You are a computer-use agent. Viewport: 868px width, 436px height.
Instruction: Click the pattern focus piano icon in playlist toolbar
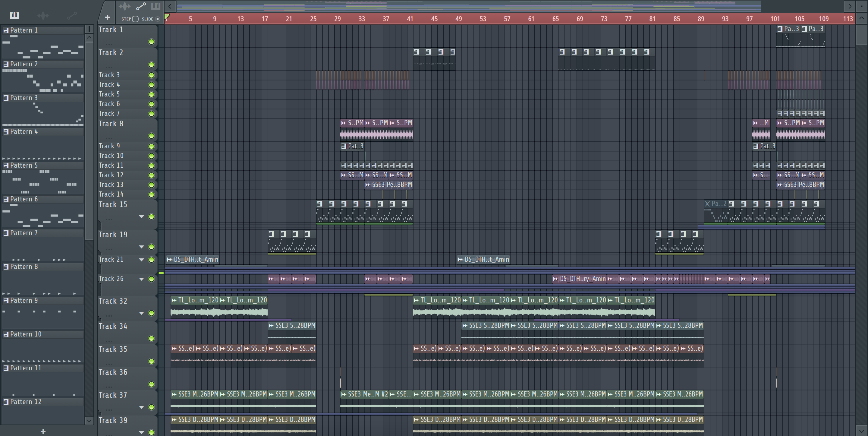[156, 6]
